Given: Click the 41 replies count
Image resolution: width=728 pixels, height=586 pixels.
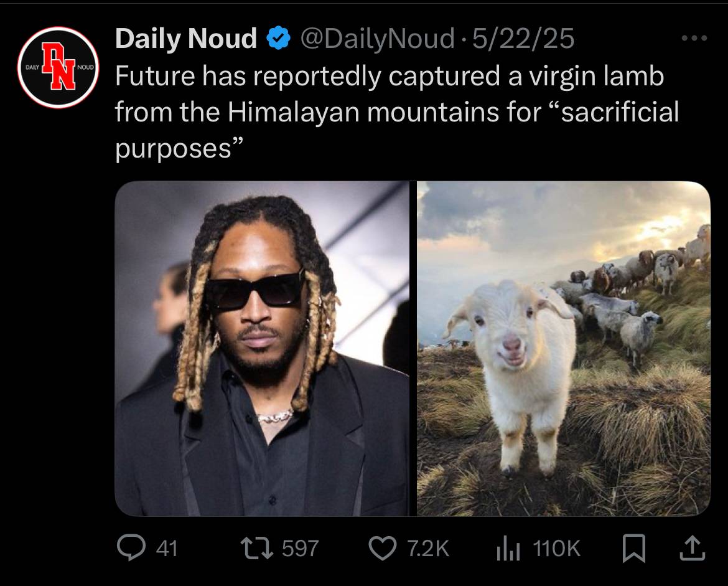Looking at the screenshot, I should pos(167,549).
